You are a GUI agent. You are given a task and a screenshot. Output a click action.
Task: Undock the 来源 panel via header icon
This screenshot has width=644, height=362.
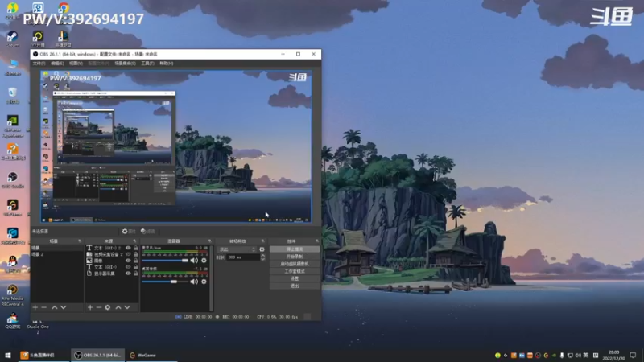134,241
